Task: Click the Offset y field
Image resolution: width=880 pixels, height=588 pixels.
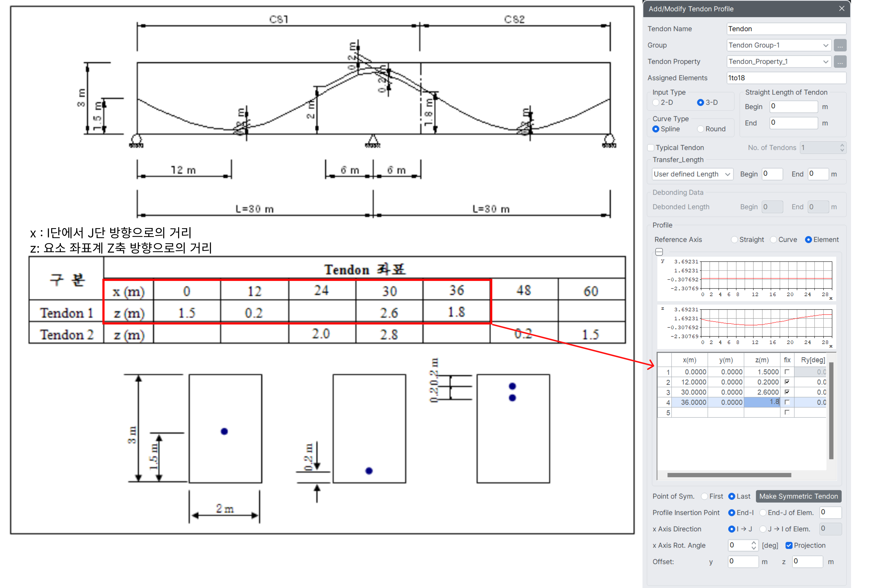Action: click(743, 562)
